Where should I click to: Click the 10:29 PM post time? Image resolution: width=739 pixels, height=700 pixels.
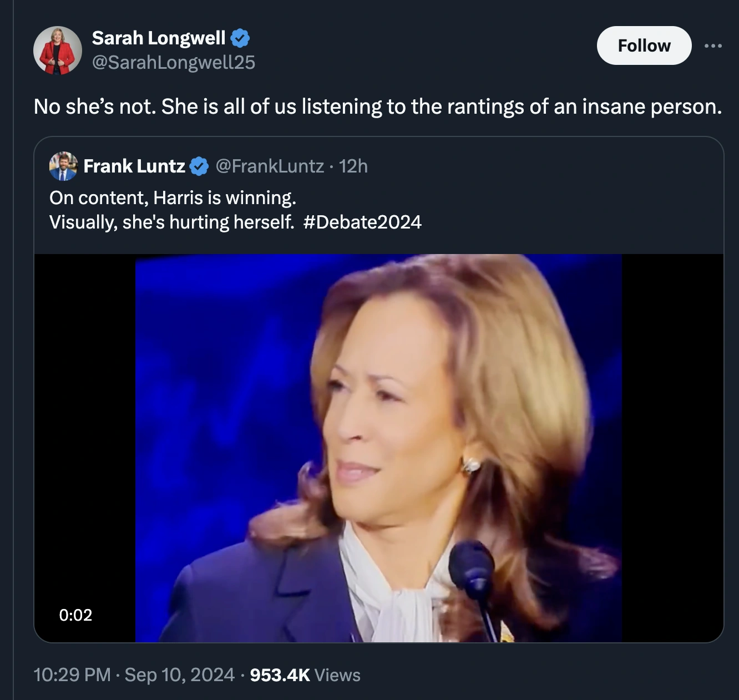point(72,675)
